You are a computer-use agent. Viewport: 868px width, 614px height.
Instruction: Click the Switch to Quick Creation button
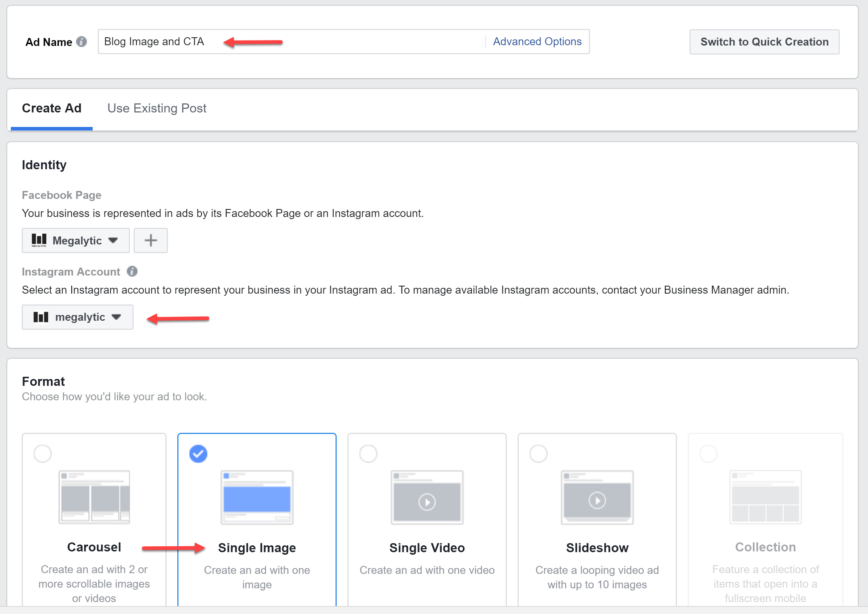764,42
